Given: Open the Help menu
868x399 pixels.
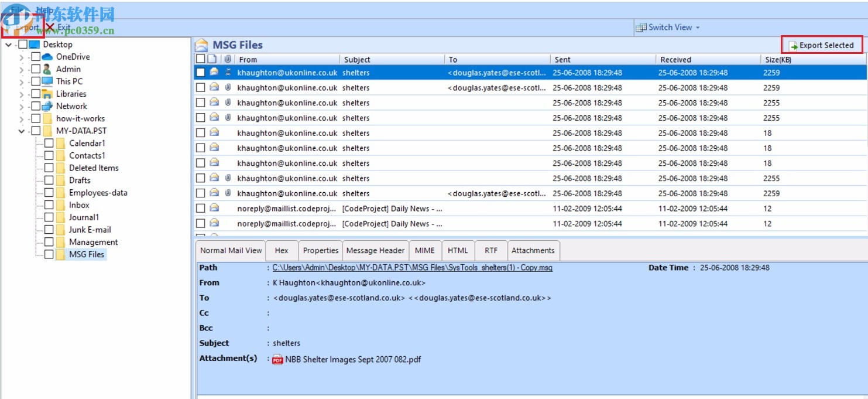Looking at the screenshot, I should 44,10.
